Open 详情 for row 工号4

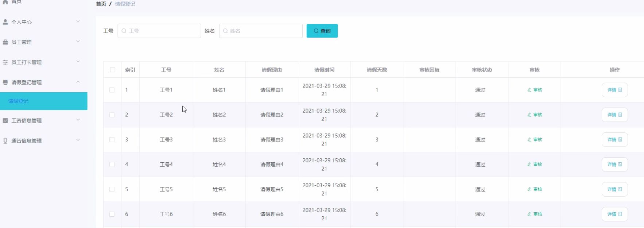(x=614, y=165)
